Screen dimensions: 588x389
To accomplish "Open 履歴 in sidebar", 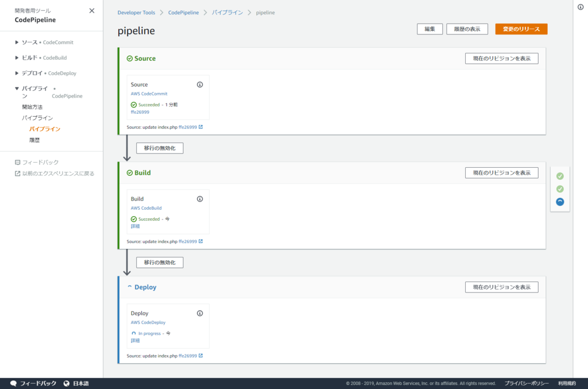I will (34, 140).
